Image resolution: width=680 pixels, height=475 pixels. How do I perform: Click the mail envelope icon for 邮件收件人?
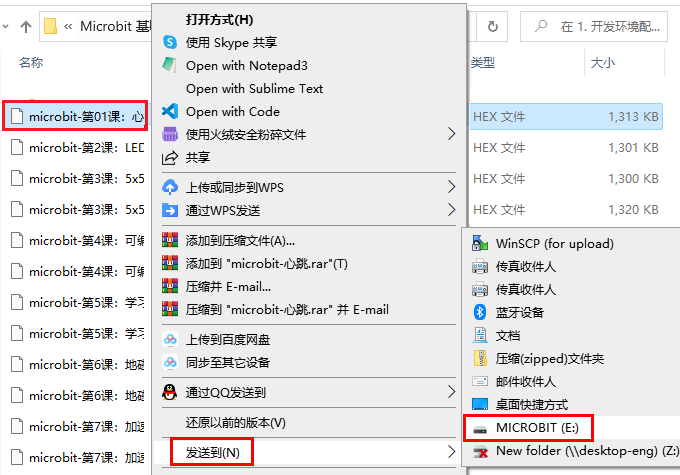[x=480, y=381]
